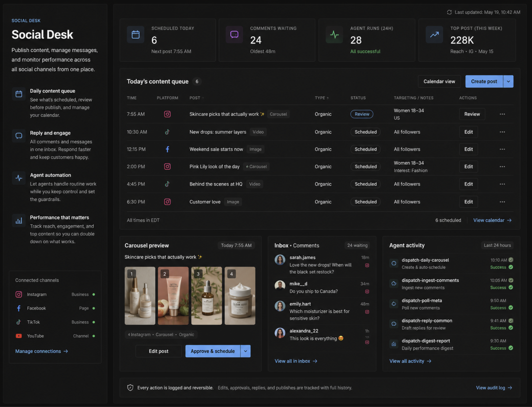This screenshot has width=532, height=407.
Task: Click the chat bubble icon in Comments Waiting card
Action: click(x=234, y=35)
